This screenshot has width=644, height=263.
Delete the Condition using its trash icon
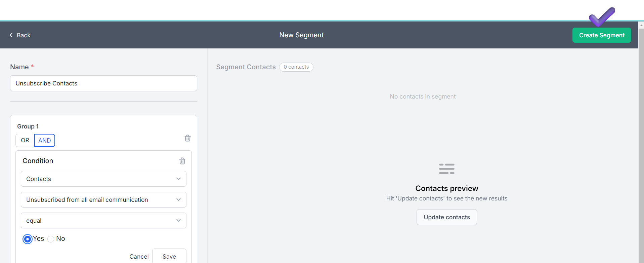click(x=182, y=161)
